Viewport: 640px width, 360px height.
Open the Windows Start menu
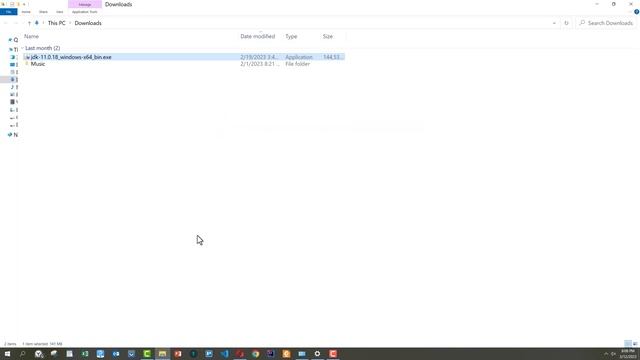(7, 354)
